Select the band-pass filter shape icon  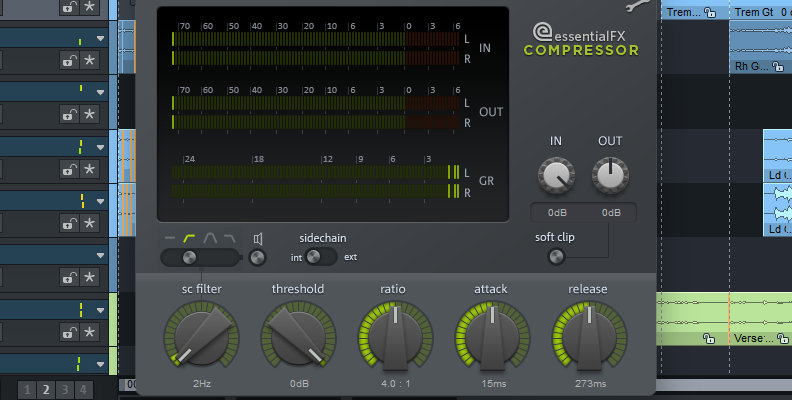pos(210,238)
